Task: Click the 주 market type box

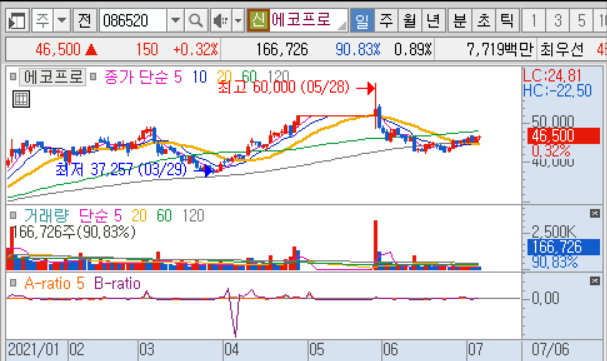Action: [43, 20]
